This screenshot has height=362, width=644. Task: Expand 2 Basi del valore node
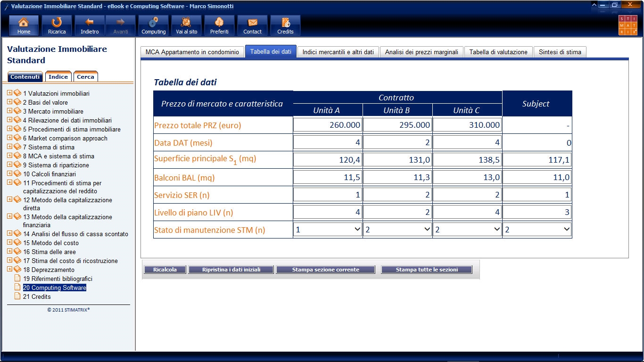coord(9,102)
